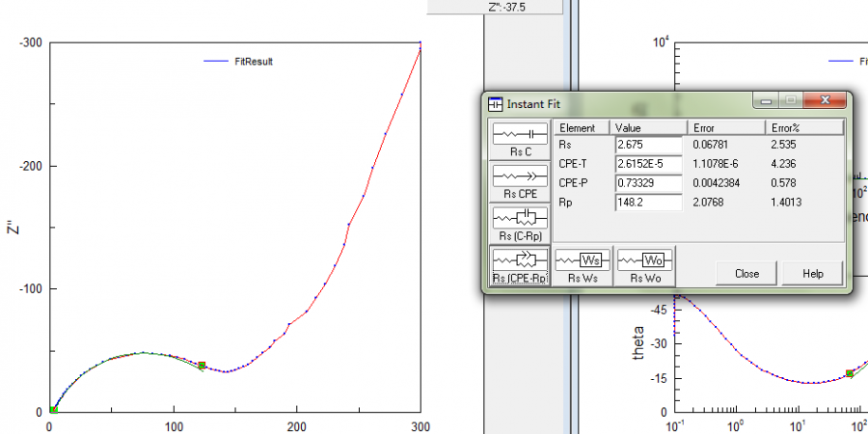Image resolution: width=868 pixels, height=434 pixels.
Task: Open Help for Instant Fit
Action: pos(812,274)
